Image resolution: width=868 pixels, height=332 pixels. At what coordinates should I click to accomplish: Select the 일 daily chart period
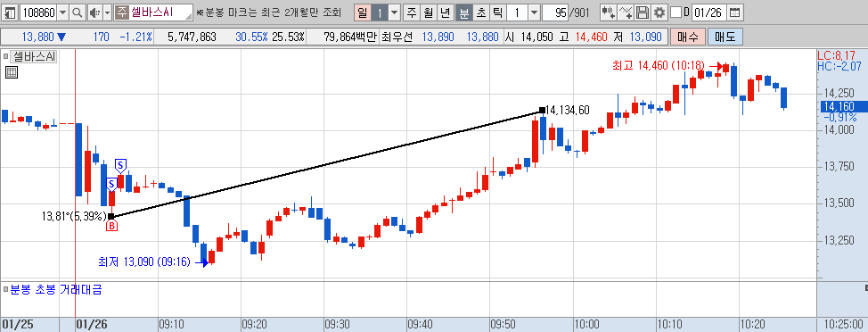362,12
